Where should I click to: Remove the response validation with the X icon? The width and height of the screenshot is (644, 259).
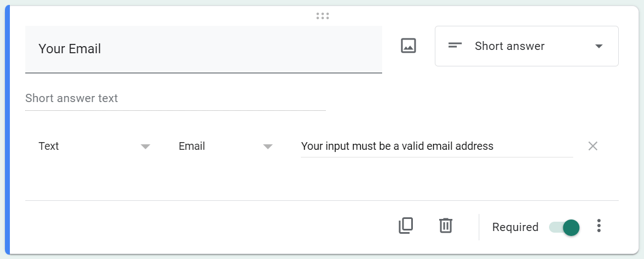click(x=593, y=146)
